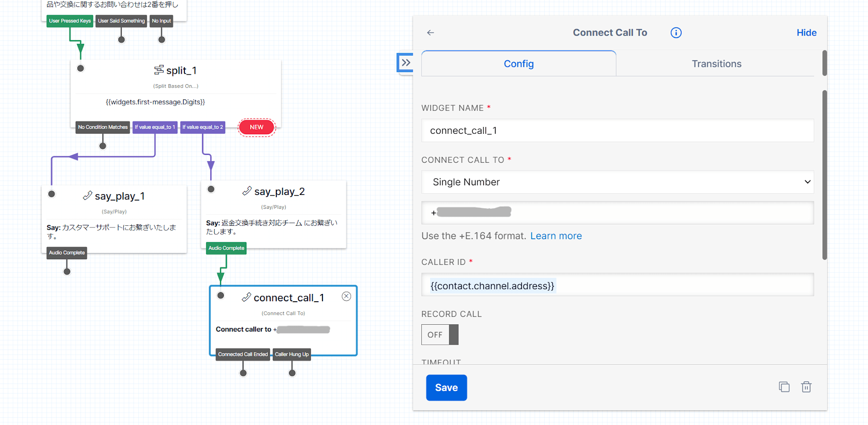Click the Caller Hung Up transition

click(292, 354)
